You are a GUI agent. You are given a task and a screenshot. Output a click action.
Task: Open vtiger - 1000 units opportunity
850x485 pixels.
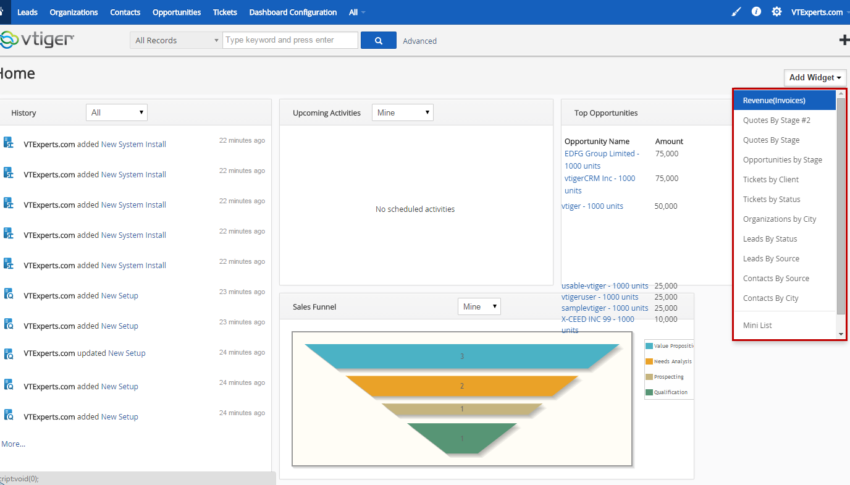tap(592, 206)
